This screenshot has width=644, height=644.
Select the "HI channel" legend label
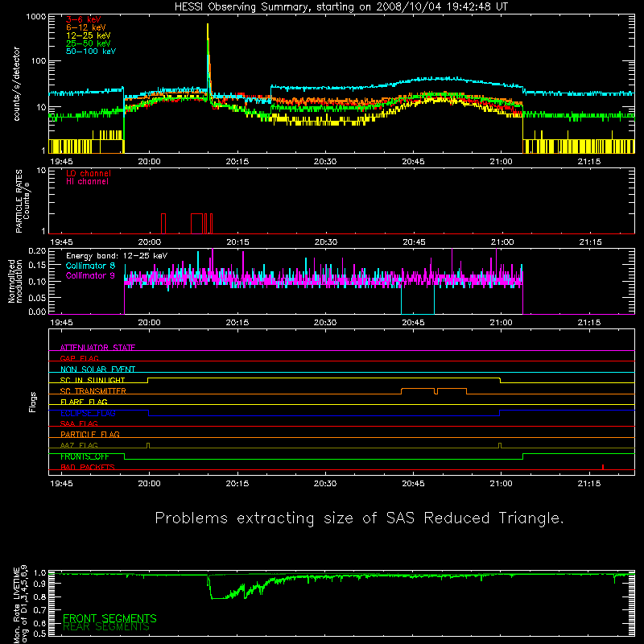coord(88,181)
